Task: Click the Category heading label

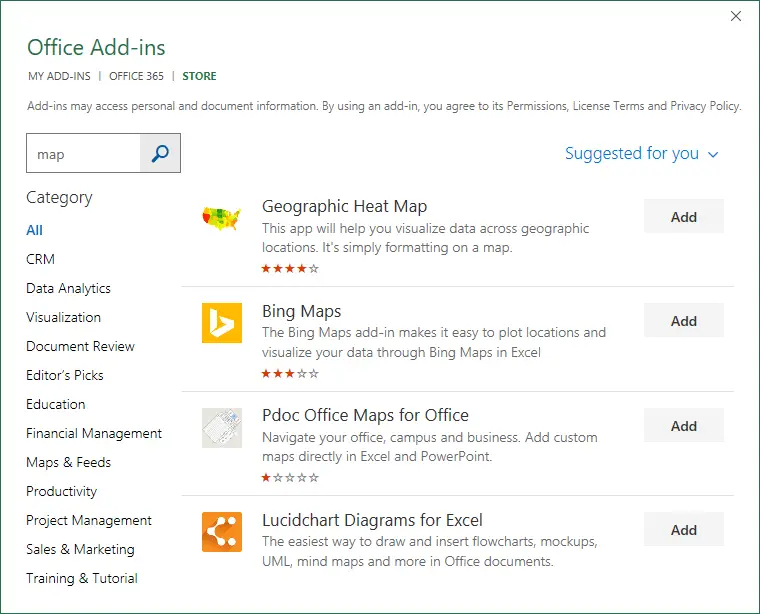Action: click(x=59, y=198)
